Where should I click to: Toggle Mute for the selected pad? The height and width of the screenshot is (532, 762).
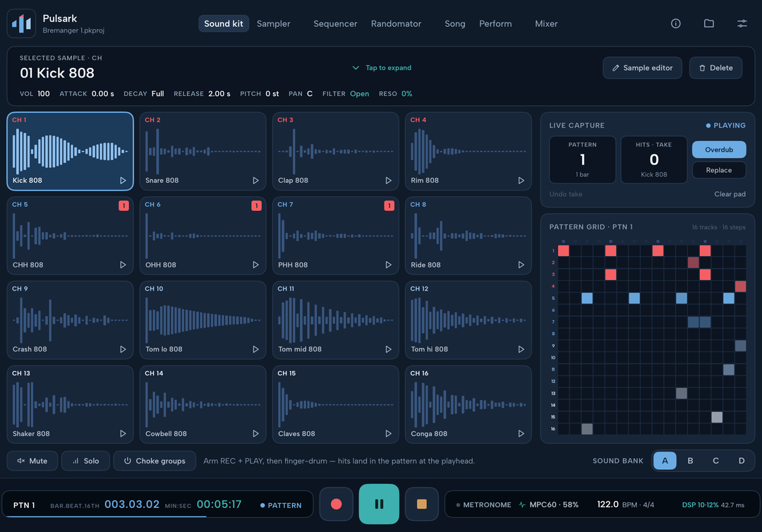[x=32, y=461]
